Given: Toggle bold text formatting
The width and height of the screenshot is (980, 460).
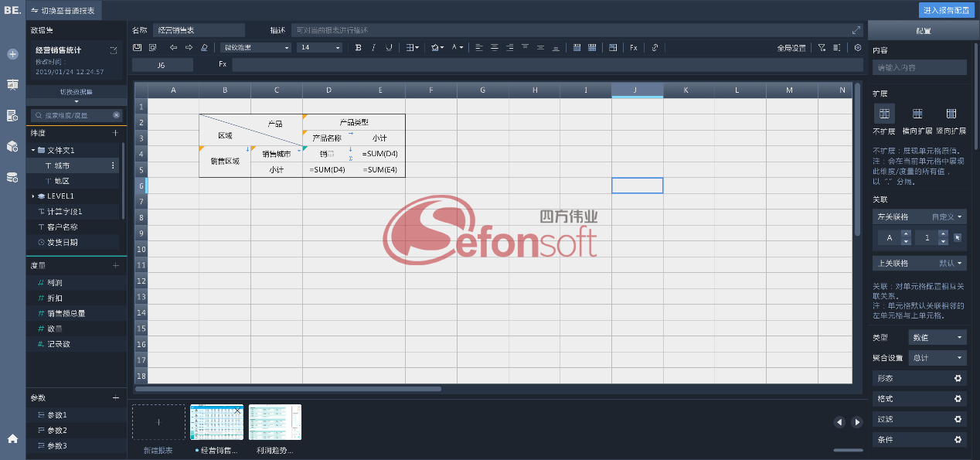Looking at the screenshot, I should tap(358, 48).
